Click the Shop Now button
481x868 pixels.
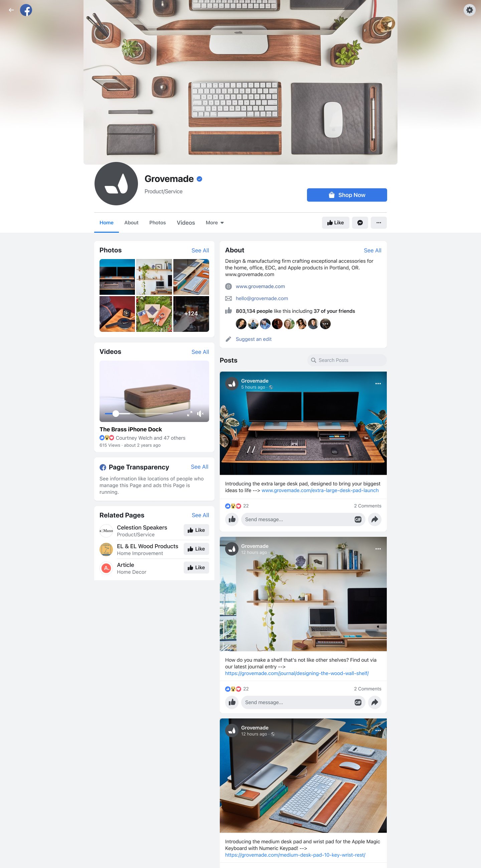click(347, 195)
